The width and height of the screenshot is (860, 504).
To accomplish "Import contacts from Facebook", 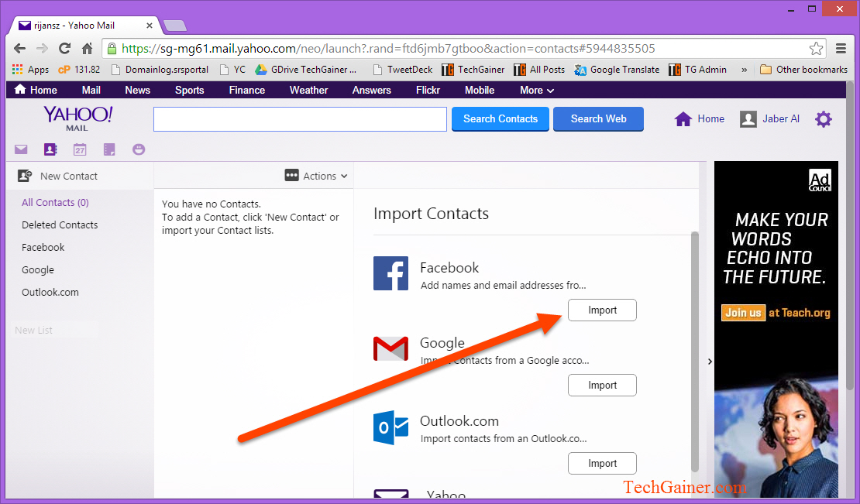I will (x=602, y=310).
